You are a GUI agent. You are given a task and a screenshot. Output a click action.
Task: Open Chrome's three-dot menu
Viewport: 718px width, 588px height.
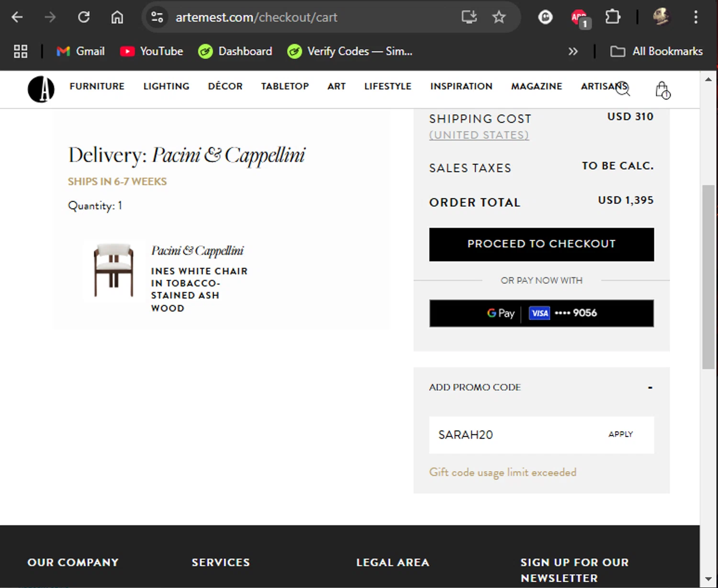(696, 17)
